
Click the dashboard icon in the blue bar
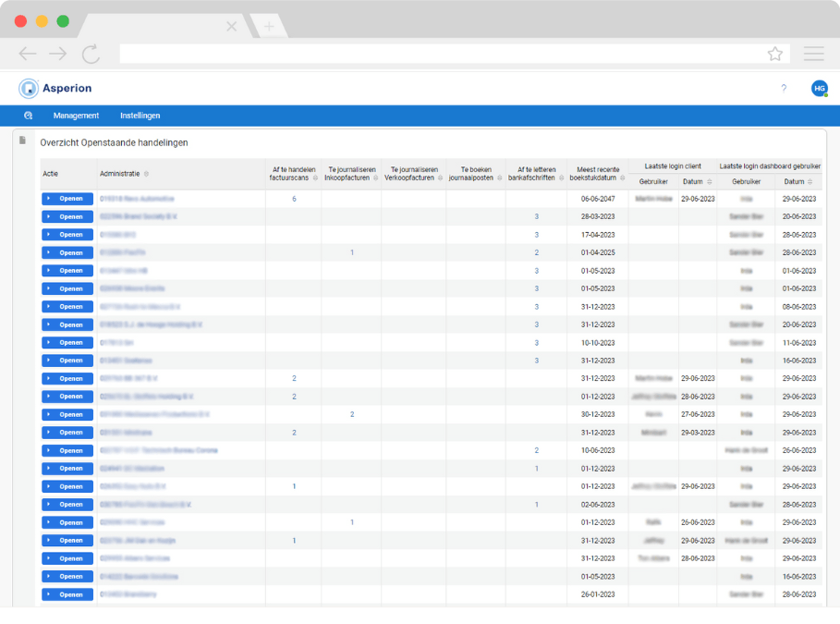pos(29,116)
